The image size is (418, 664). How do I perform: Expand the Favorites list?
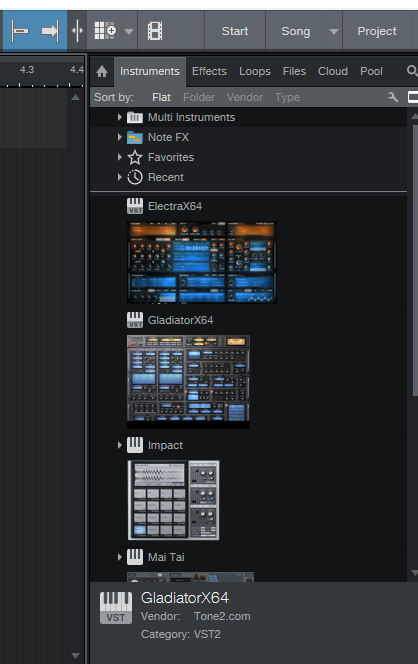pos(119,157)
